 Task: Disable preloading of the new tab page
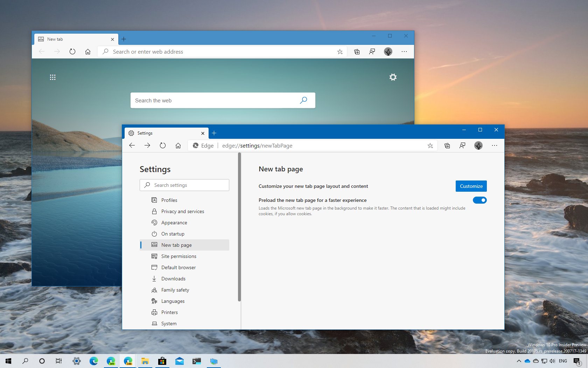click(x=480, y=200)
